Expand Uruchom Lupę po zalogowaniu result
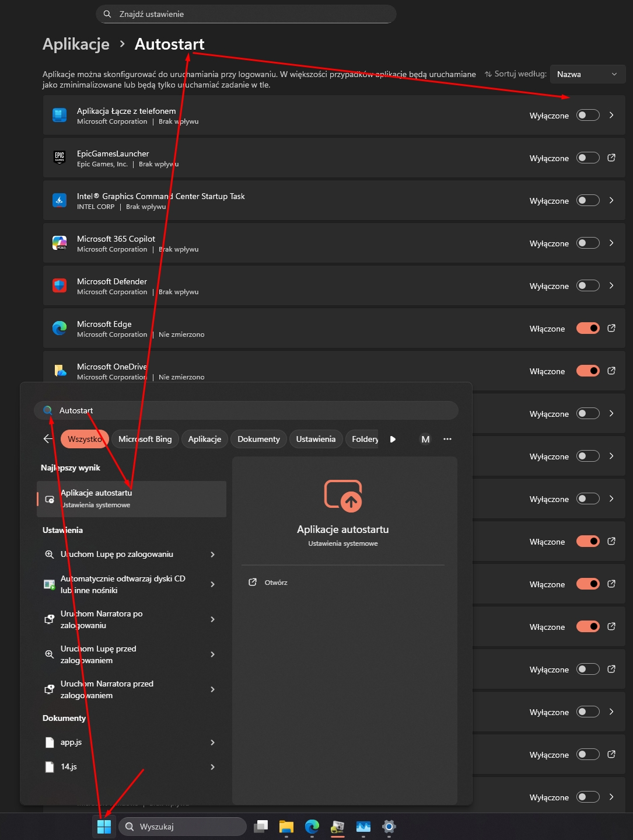The height and width of the screenshot is (840, 633). [212, 555]
